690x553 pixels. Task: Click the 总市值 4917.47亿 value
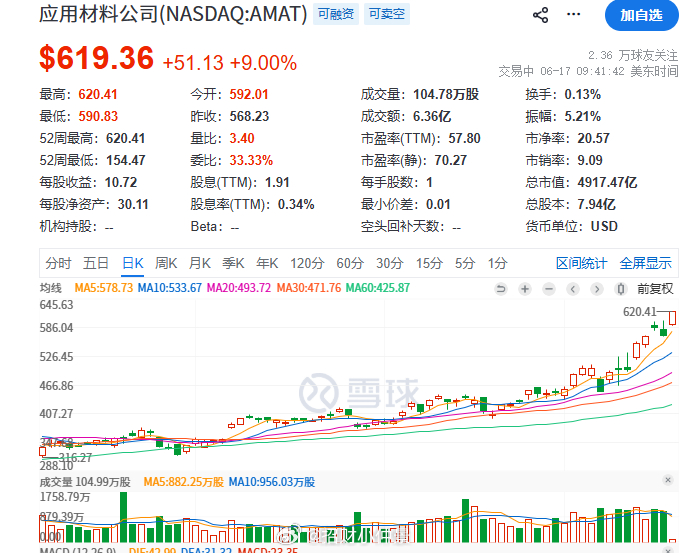tap(608, 183)
